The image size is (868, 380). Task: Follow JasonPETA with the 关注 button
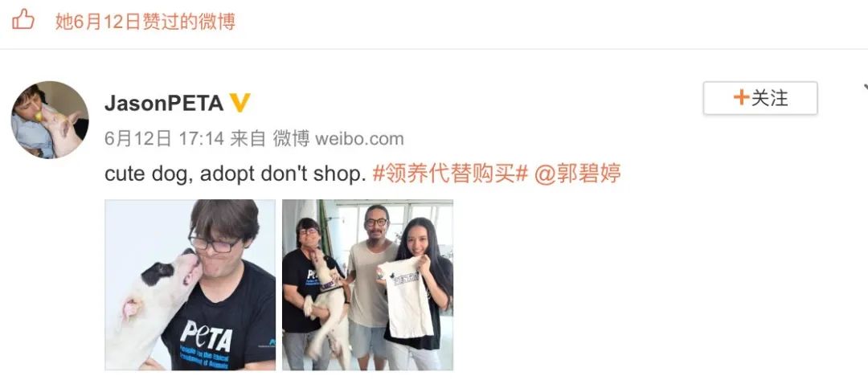[760, 98]
